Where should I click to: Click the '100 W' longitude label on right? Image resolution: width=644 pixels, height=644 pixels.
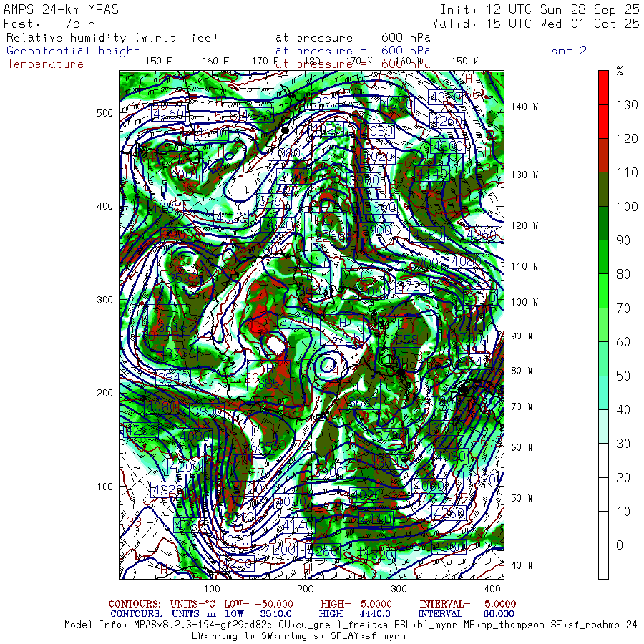525,302
